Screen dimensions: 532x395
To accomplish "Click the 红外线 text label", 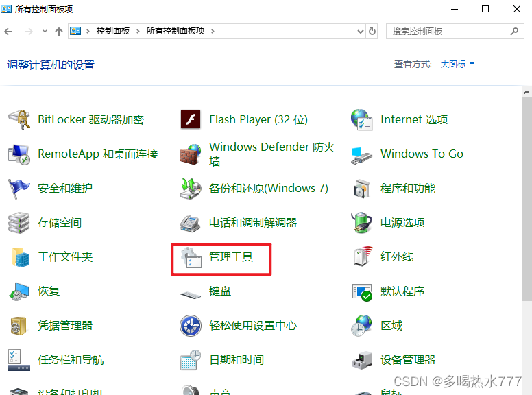I will pyautogui.click(x=397, y=257).
